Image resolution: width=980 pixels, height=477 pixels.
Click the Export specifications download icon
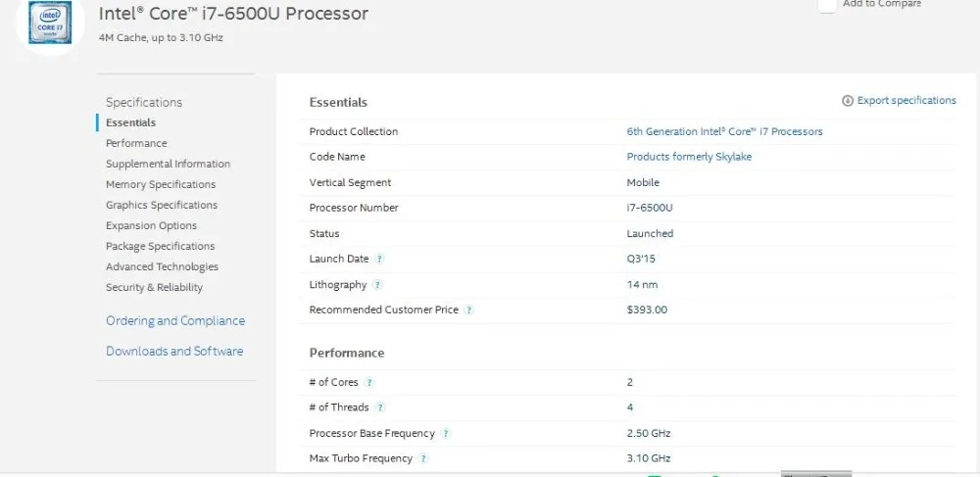(x=848, y=101)
